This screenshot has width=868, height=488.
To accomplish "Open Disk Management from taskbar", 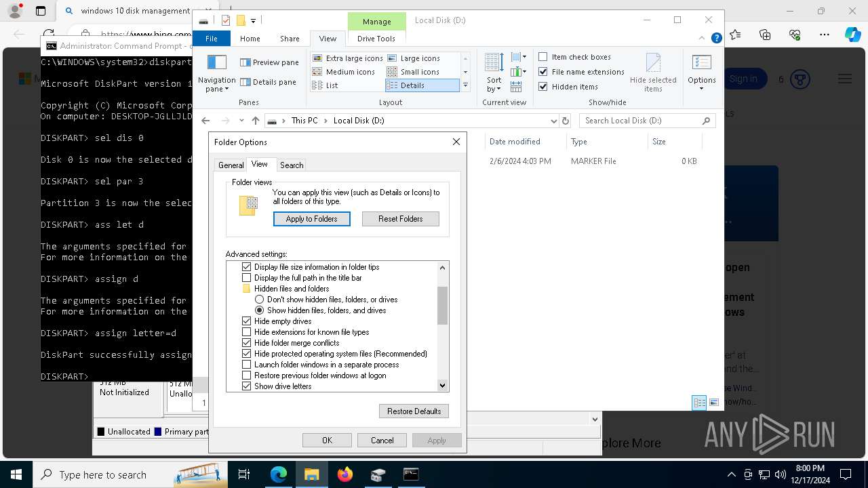I will pyautogui.click(x=378, y=474).
